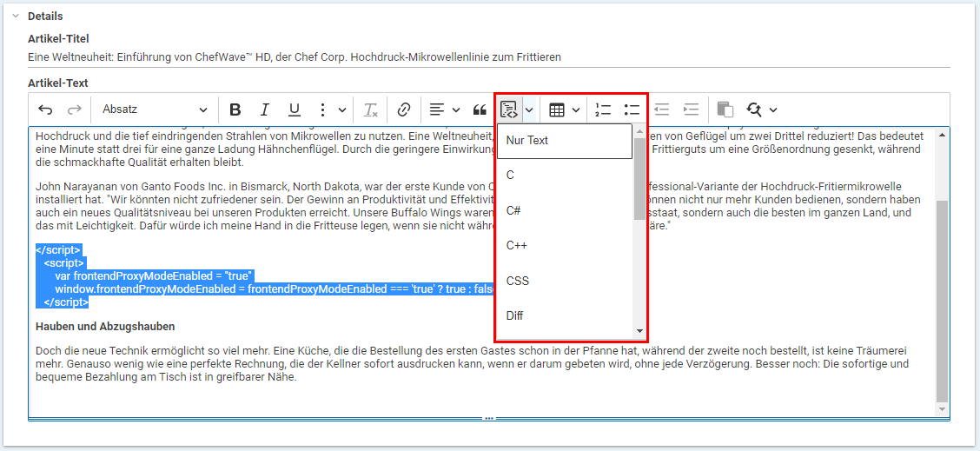Undo the last edit
This screenshot has width=980, height=451.
pyautogui.click(x=45, y=110)
